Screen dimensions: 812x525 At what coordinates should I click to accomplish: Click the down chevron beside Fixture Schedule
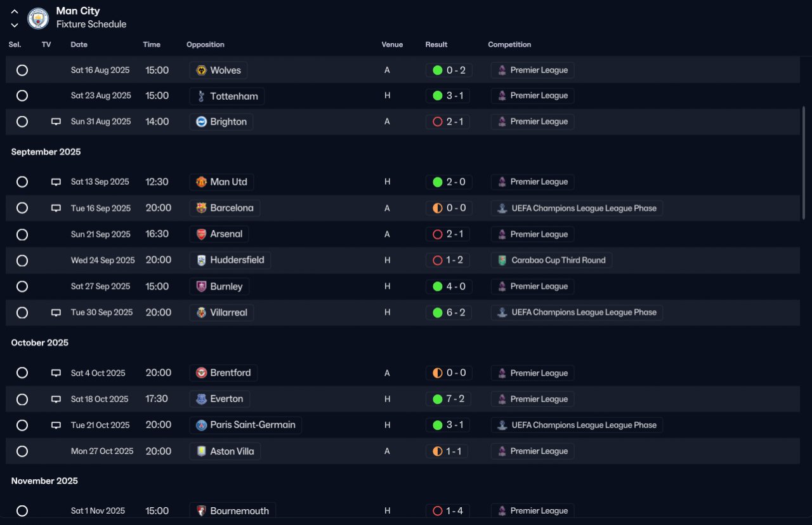point(15,25)
